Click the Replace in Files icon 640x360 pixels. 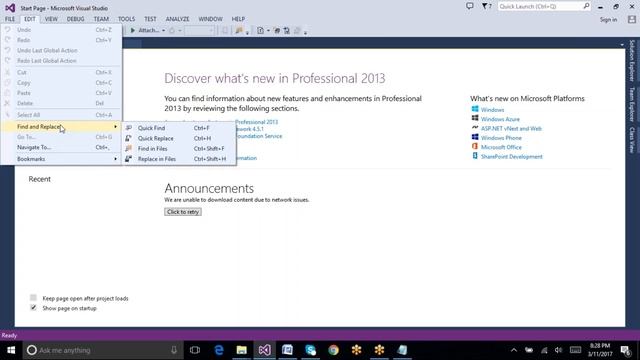pos(129,159)
